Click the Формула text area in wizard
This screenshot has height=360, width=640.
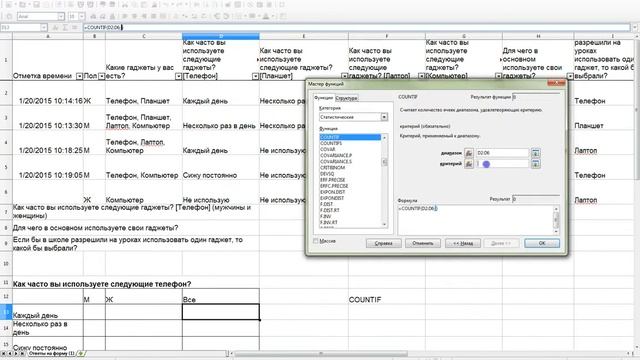(x=476, y=220)
